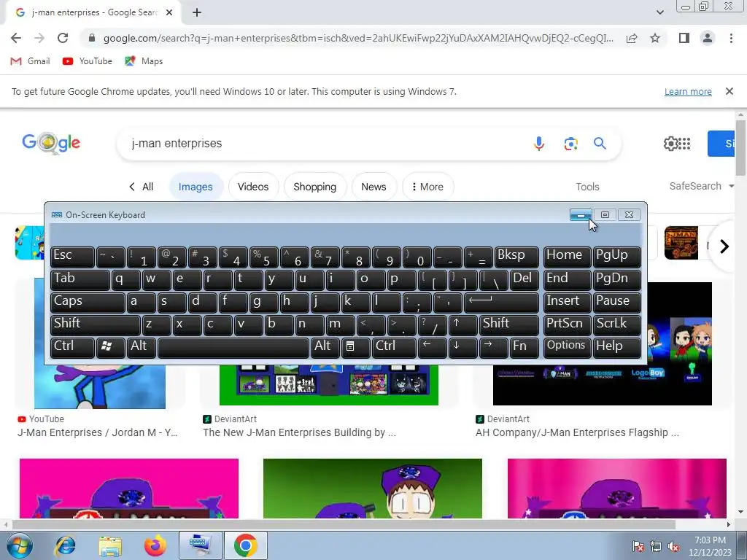Open News results tab
The image size is (747, 560).
point(373,187)
